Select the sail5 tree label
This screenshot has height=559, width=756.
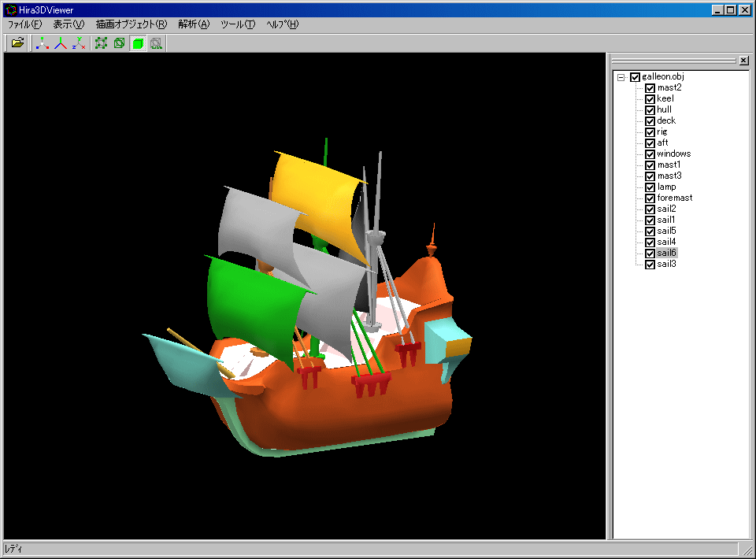[666, 231]
